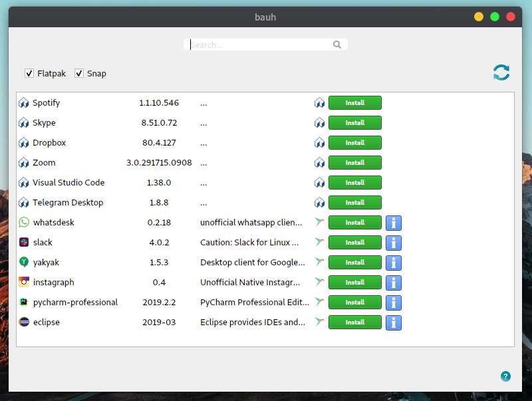The width and height of the screenshot is (532, 401).
Task: Click the whatsdesk app icon
Action: point(24,222)
